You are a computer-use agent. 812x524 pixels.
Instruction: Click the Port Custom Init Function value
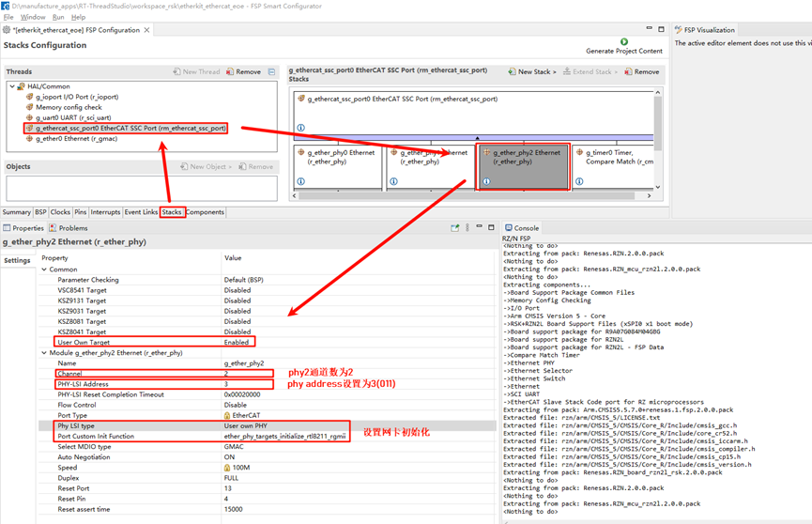click(x=284, y=436)
